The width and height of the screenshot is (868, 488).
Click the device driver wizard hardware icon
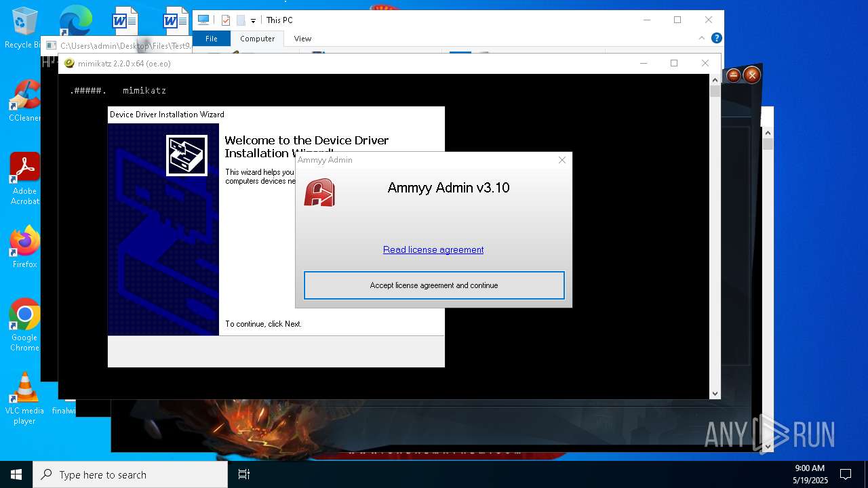click(186, 155)
